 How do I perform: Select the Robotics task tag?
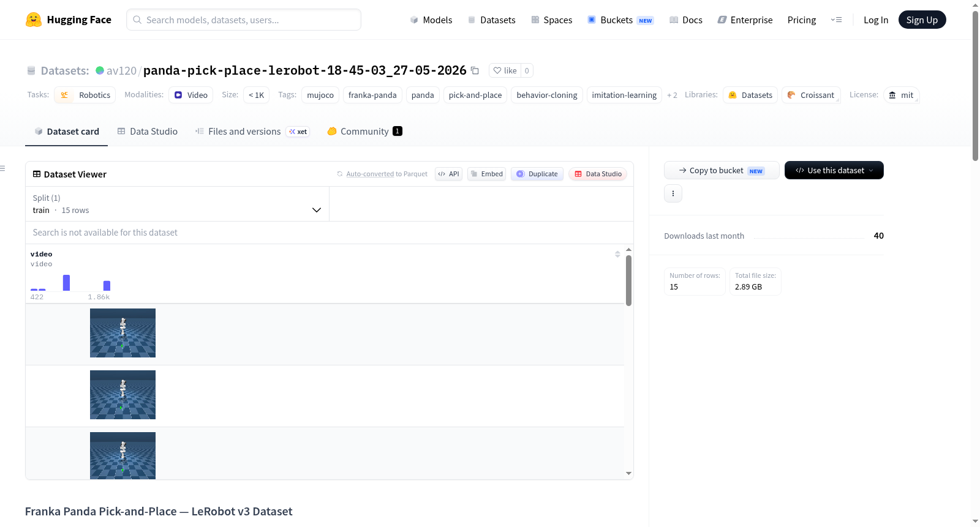click(85, 95)
